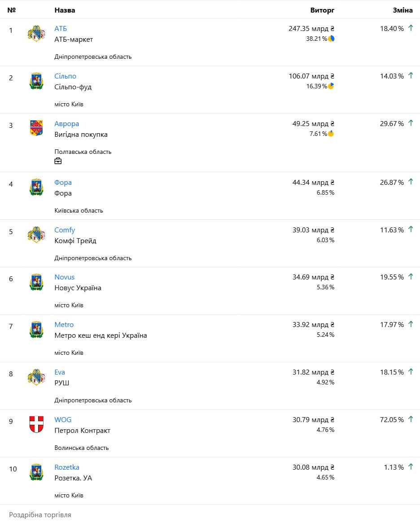Open the Comfy company link

pyautogui.click(x=65, y=230)
